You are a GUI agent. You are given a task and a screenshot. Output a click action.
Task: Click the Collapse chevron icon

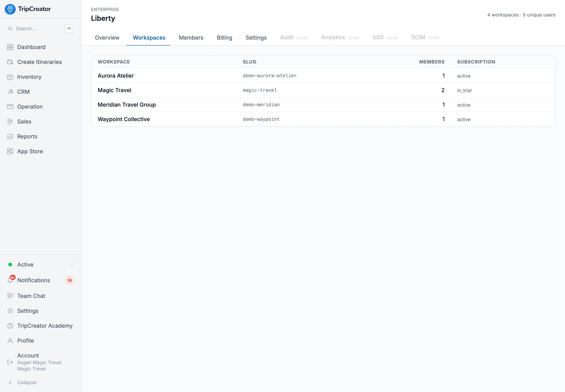10,383
